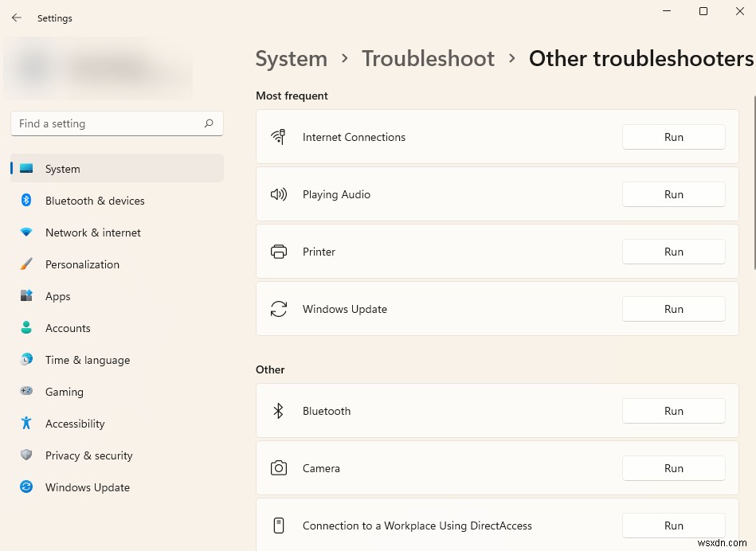Open Privacy & security settings
The image size is (756, 551).
click(x=88, y=455)
